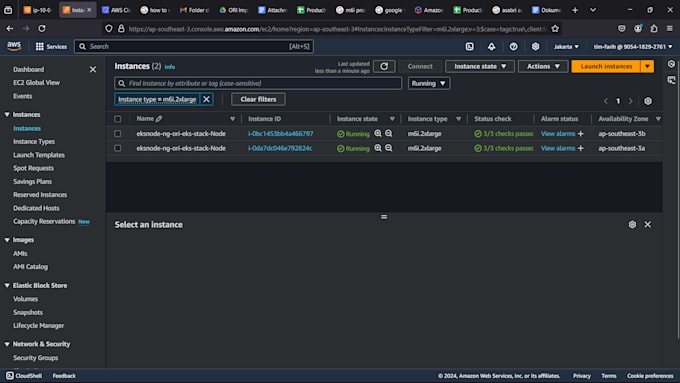Open instance ID i-0bc1453bb4a466797 link
This screenshot has height=383, width=680.
point(280,134)
